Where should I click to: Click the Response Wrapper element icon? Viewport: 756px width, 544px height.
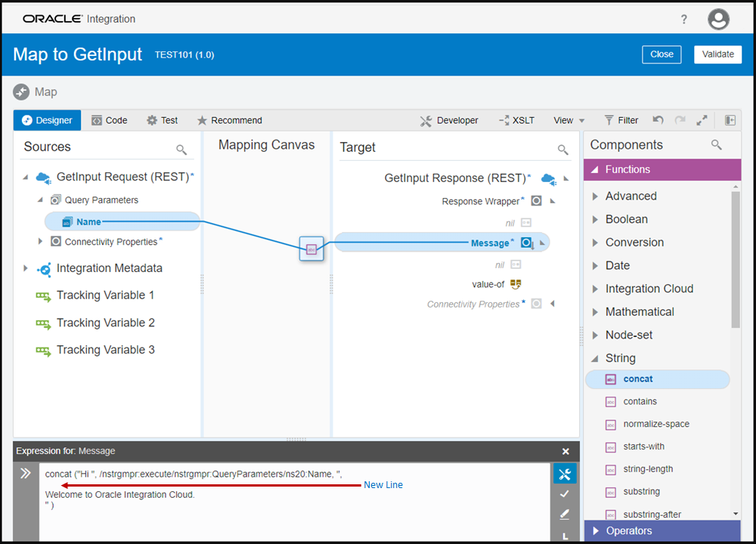point(536,200)
